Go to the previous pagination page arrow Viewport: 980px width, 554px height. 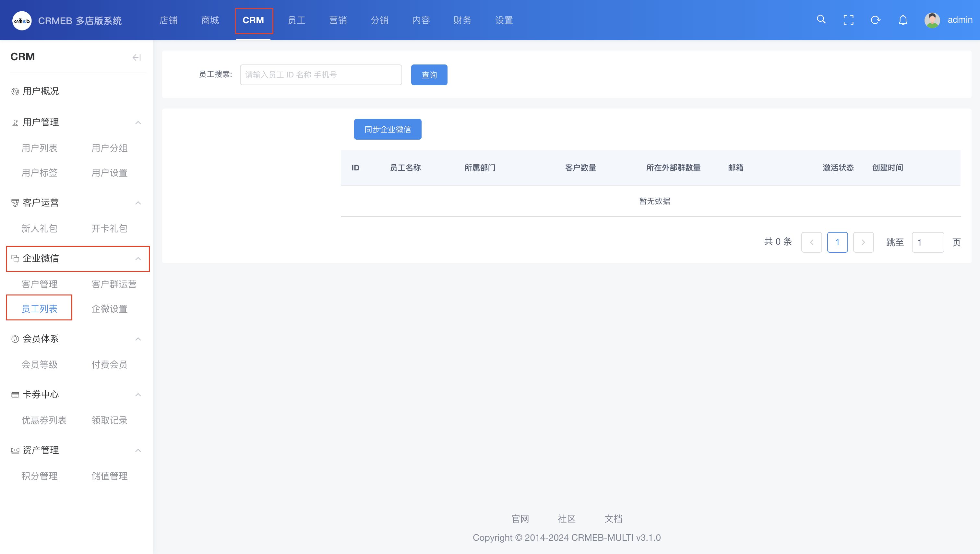pyautogui.click(x=811, y=242)
